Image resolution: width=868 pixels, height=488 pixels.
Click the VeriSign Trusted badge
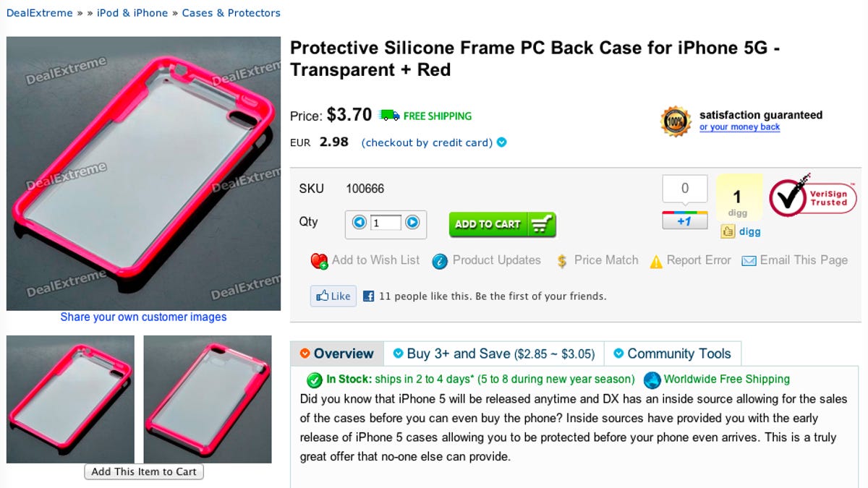click(812, 195)
